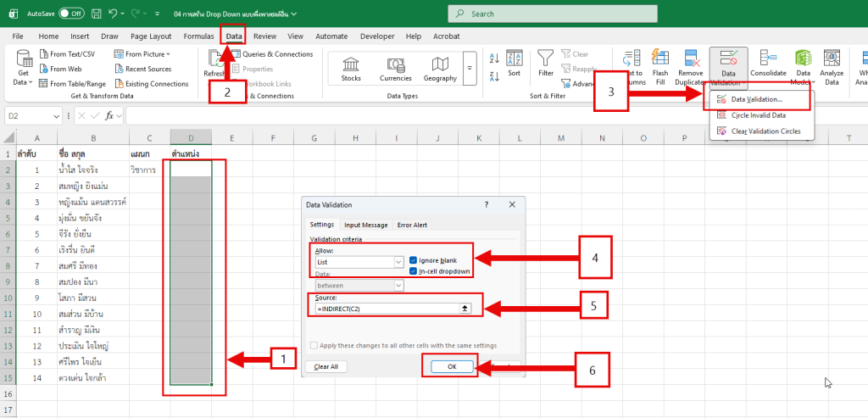
Task: Click the Save icon in title bar
Action: pyautogui.click(x=97, y=14)
